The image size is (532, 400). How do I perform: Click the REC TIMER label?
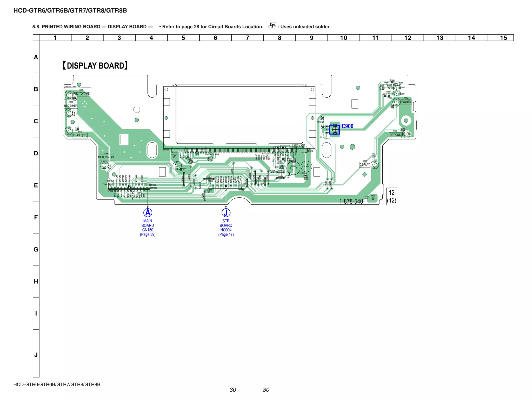click(x=71, y=106)
